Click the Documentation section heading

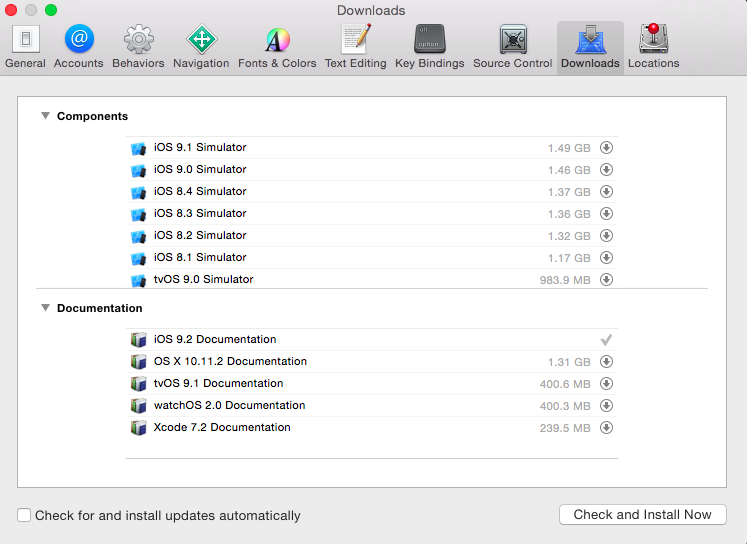(x=100, y=308)
